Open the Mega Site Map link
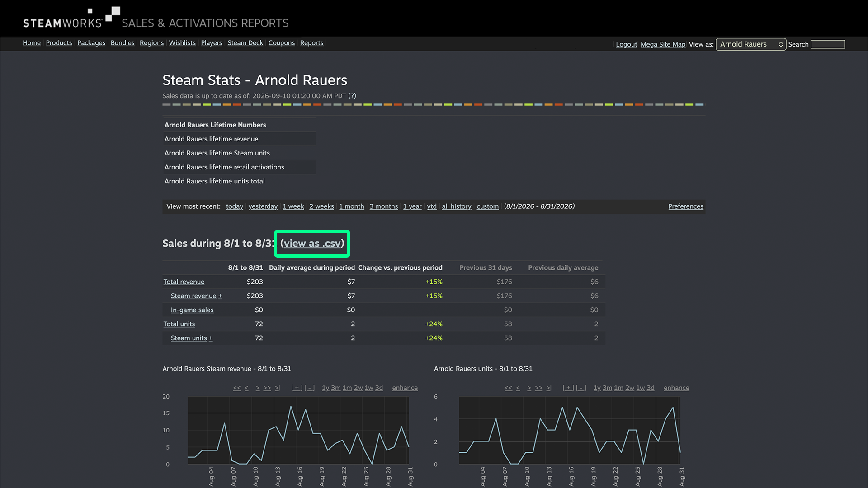The width and height of the screenshot is (868, 488). [x=663, y=44]
